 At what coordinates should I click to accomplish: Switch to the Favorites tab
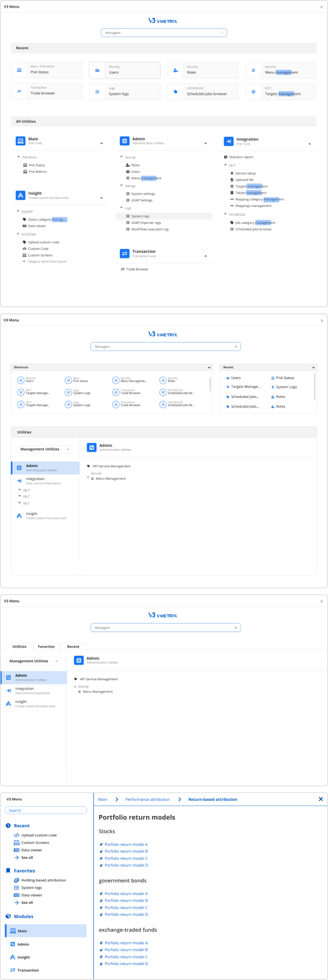tap(46, 647)
